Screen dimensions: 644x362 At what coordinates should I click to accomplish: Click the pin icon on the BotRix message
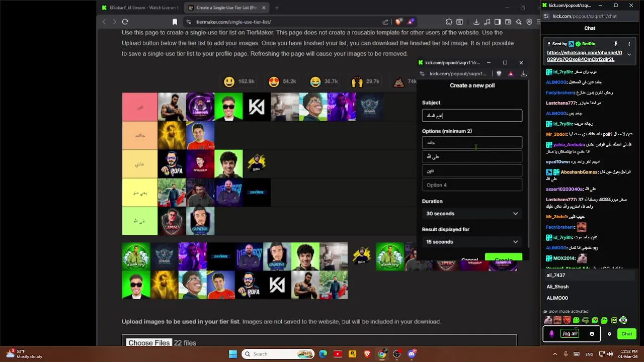(615, 44)
